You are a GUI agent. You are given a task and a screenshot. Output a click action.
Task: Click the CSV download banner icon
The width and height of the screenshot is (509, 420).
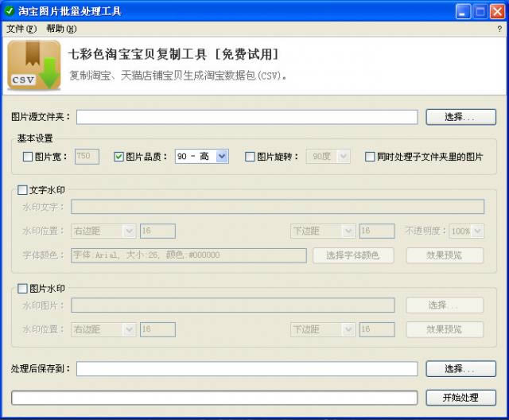tap(34, 65)
